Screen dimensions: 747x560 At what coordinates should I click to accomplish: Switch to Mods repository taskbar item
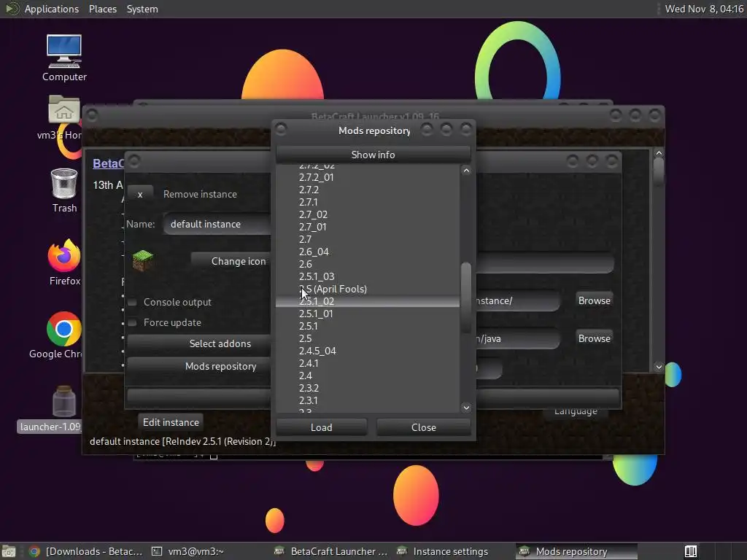point(576,551)
